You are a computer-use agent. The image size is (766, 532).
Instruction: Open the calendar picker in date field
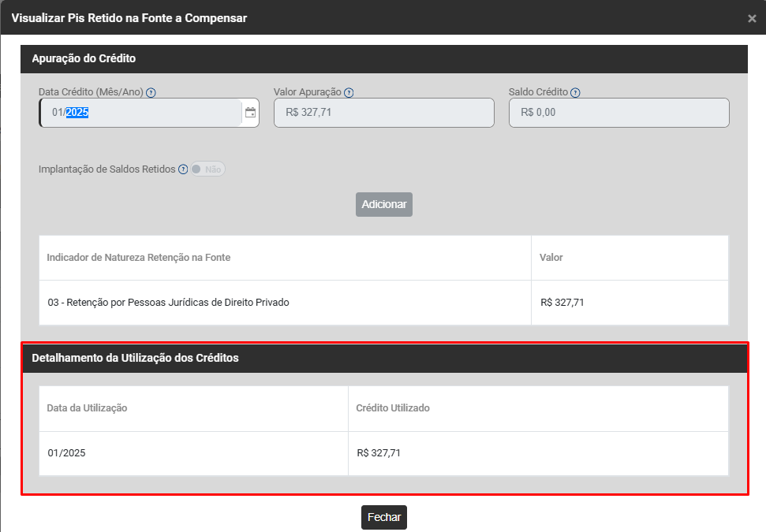pyautogui.click(x=250, y=113)
